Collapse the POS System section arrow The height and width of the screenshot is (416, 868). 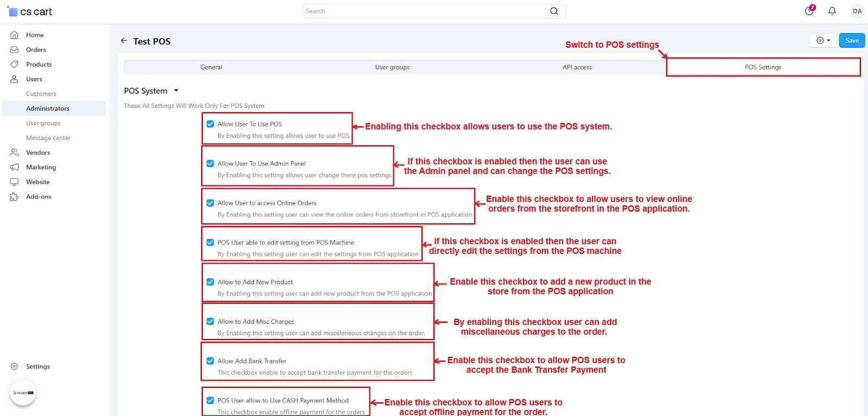coord(176,91)
